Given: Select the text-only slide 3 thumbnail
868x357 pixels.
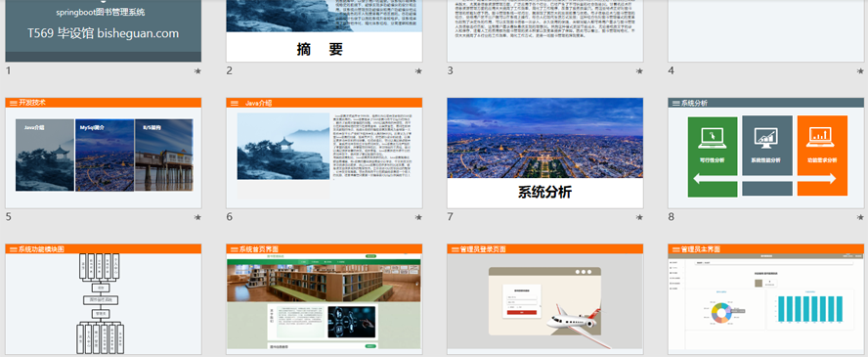Looking at the screenshot, I should point(545,31).
